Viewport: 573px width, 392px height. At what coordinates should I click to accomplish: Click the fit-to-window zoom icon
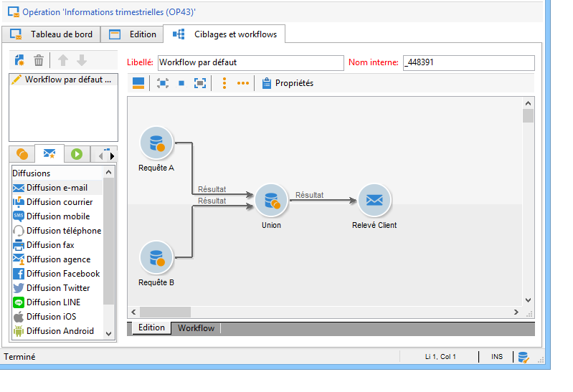click(200, 83)
